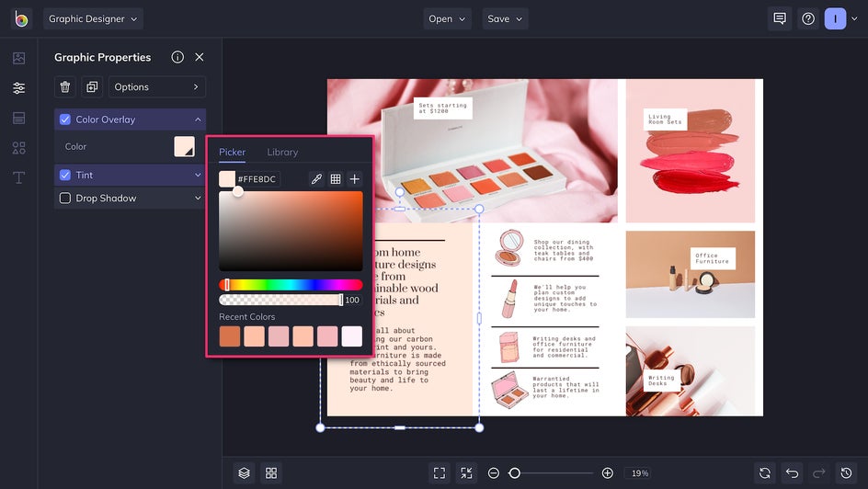Expand the account menu chevron
The image size is (868, 489).
pos(854,18)
